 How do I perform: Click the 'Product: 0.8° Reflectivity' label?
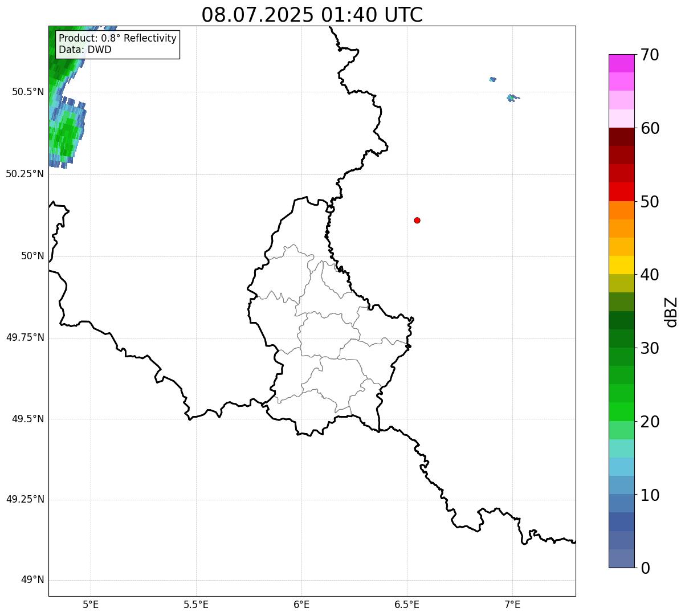118,38
